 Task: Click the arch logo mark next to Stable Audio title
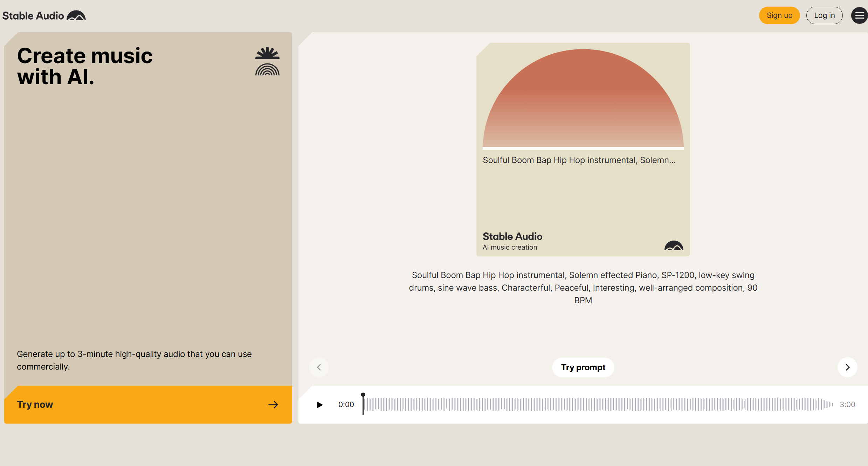click(76, 15)
